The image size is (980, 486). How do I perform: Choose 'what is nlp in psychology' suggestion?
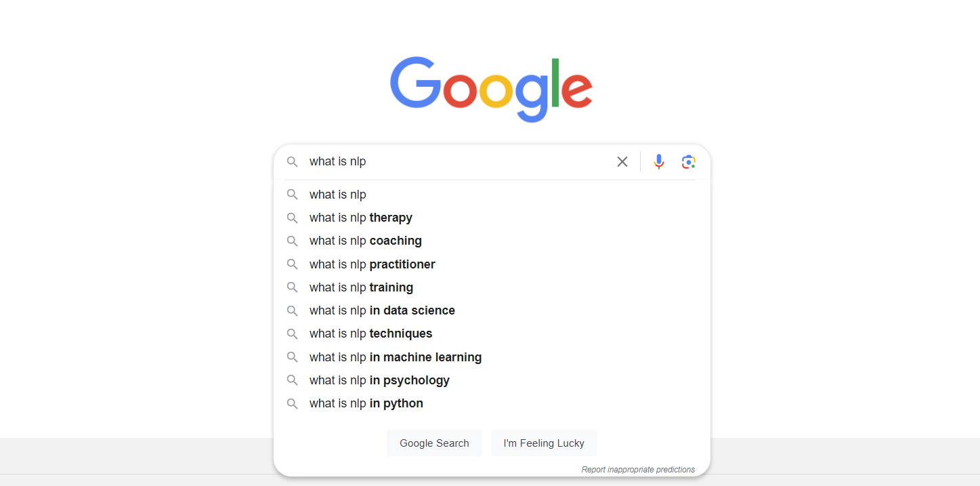[379, 380]
